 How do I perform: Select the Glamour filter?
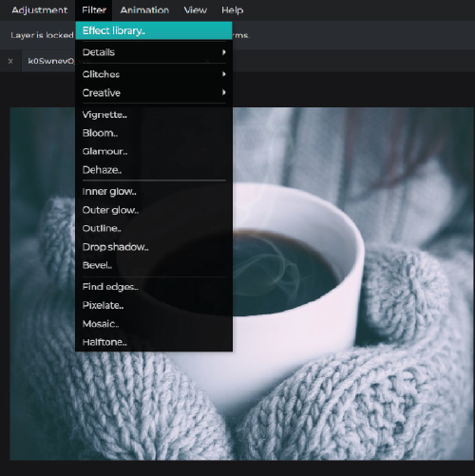pos(154,151)
